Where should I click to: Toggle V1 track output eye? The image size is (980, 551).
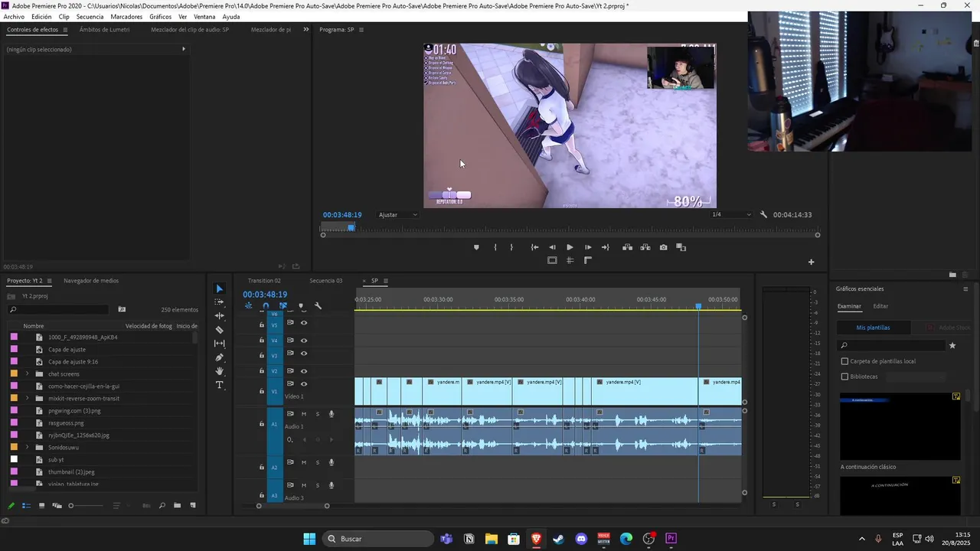coord(304,384)
